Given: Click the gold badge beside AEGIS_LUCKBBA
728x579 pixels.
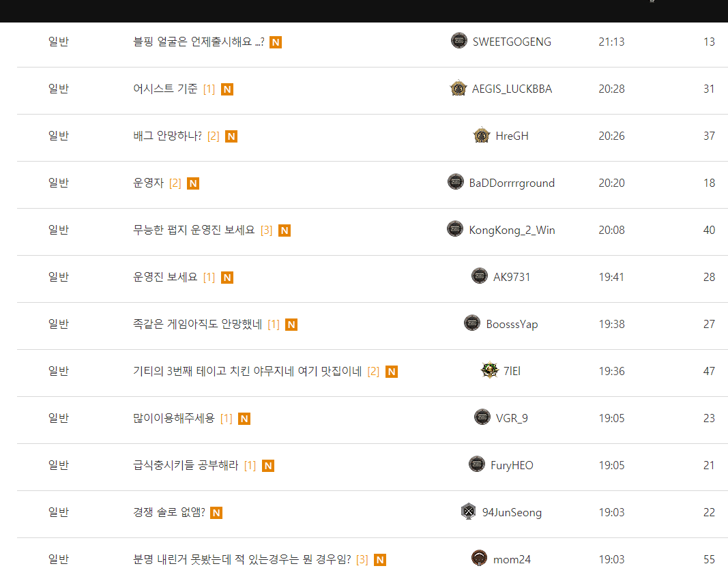Looking at the screenshot, I should coord(458,88).
